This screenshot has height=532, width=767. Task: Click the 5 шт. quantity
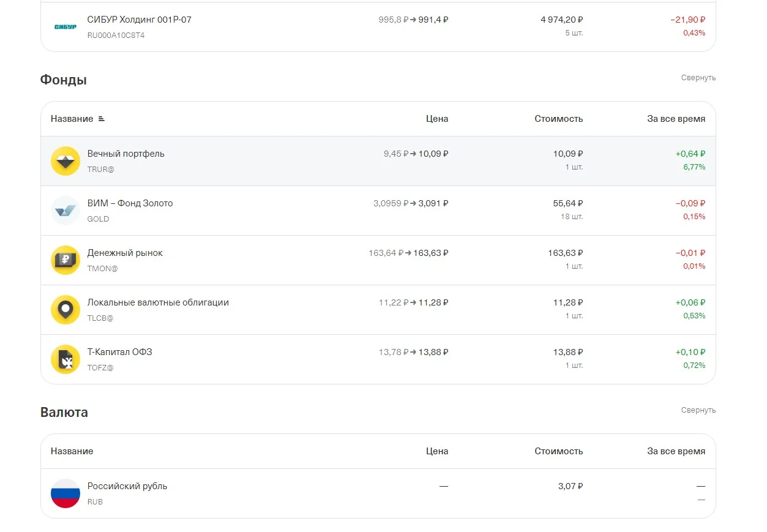574,33
